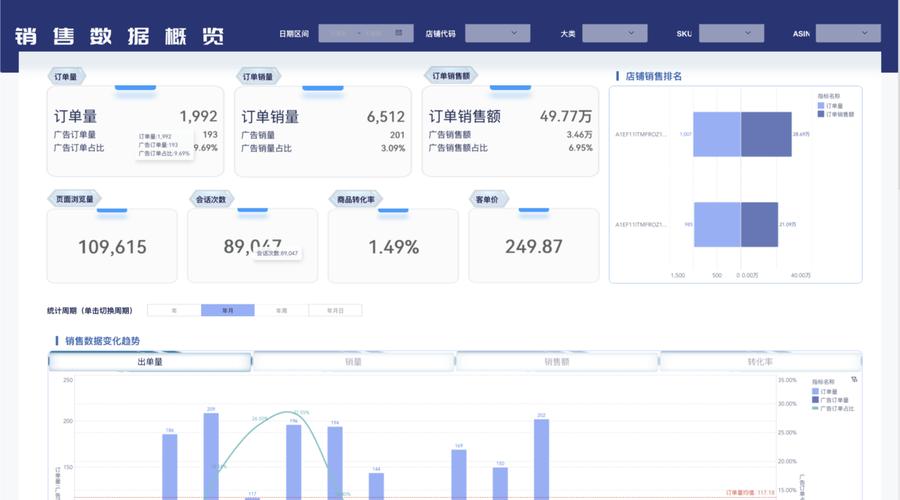
Task: Click the 订单量 legend swatch in trend chart
Action: (815, 391)
